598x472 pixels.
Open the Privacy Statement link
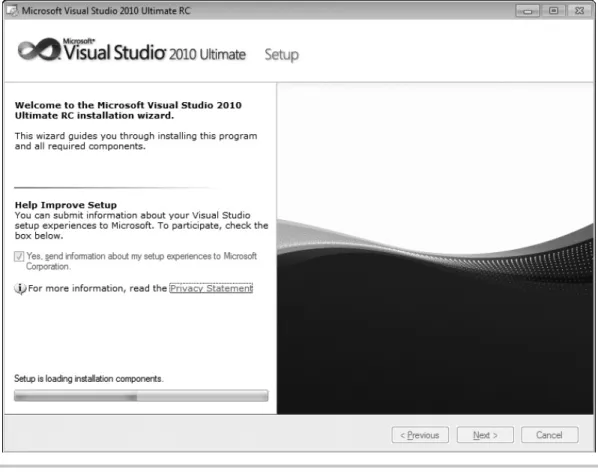click(x=211, y=288)
